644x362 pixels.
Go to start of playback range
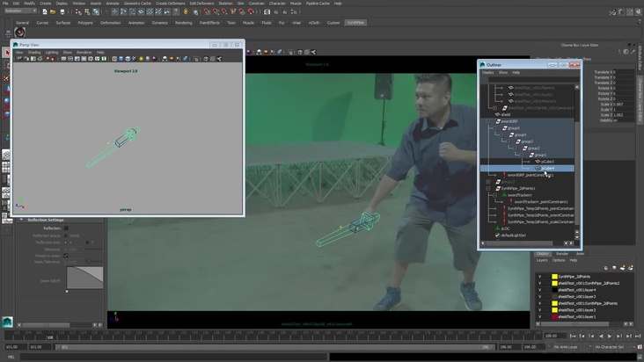click(573, 337)
